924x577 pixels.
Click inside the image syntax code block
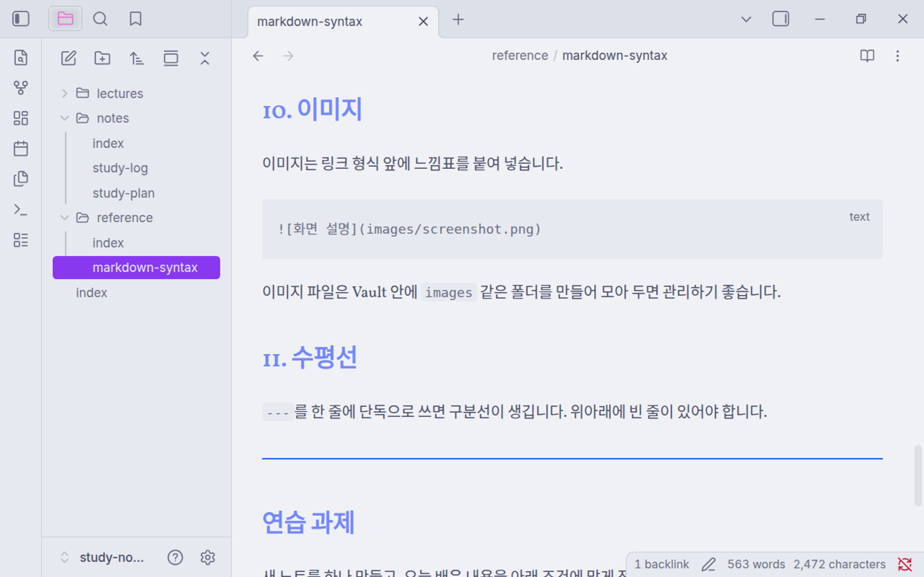point(572,229)
